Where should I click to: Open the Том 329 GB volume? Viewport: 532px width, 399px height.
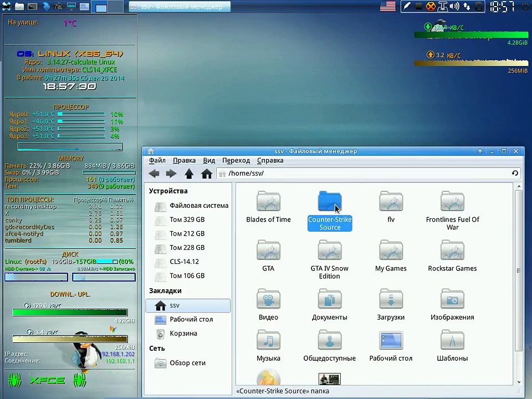click(180, 219)
